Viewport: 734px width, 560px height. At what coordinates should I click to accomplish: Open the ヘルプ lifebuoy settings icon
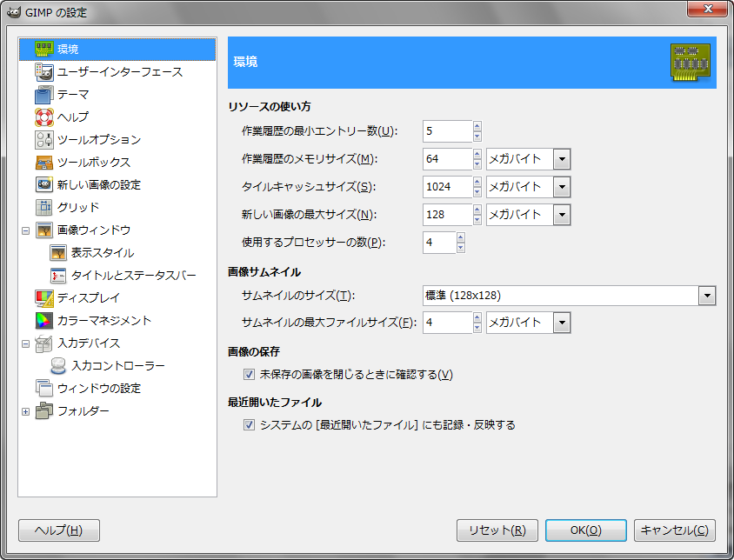pos(45,117)
